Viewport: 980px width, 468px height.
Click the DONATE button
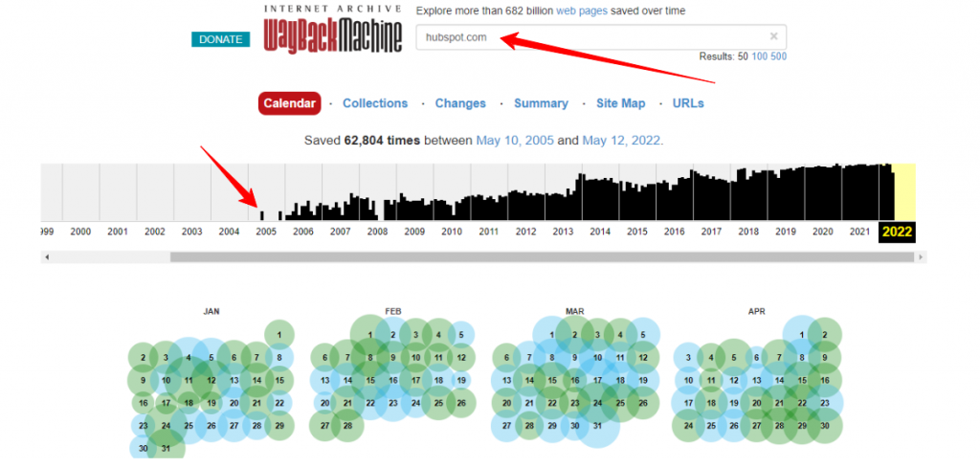pos(221,39)
